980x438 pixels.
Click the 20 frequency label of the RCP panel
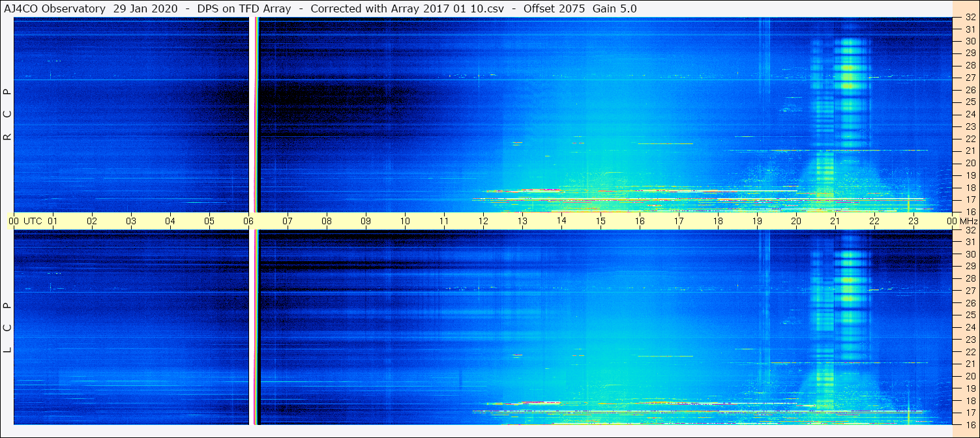coord(970,163)
